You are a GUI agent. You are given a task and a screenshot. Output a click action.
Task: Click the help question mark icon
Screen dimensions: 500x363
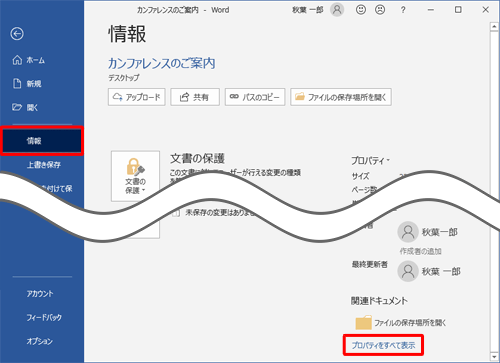click(403, 10)
